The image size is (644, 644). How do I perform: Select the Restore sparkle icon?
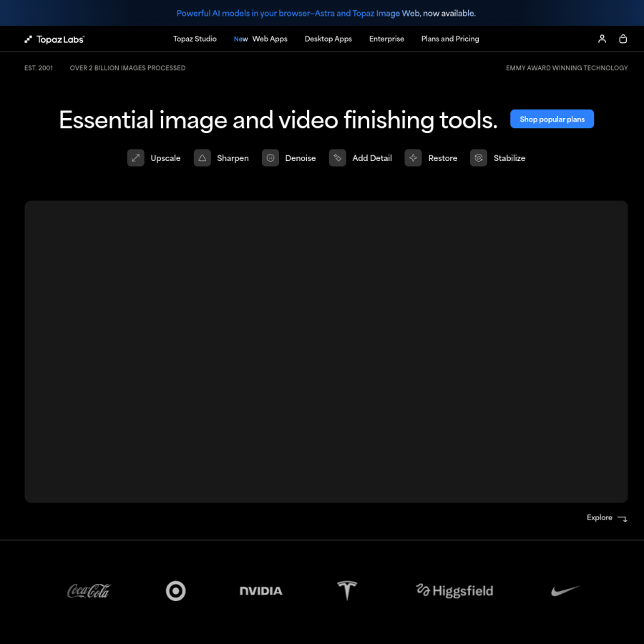coord(413,157)
